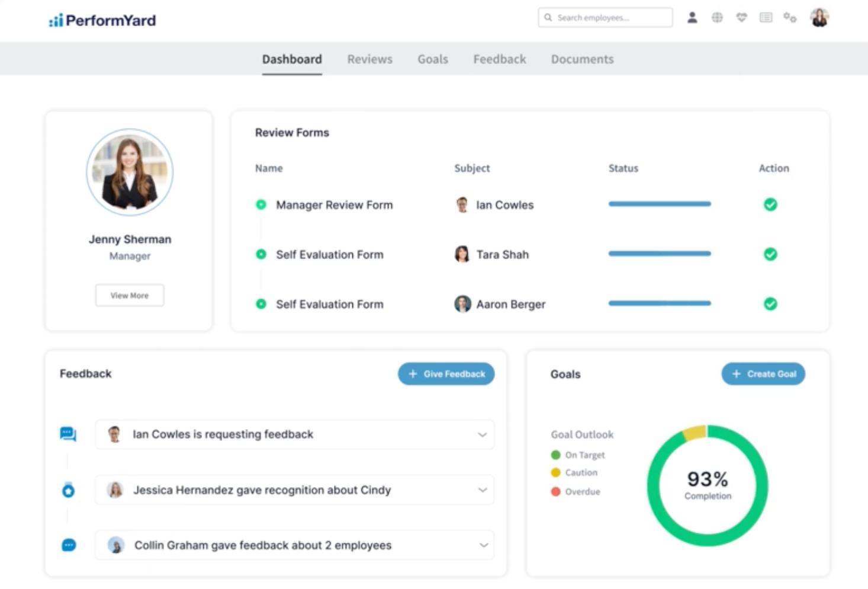Click the search employees field
This screenshot has height=589, width=868.
click(x=605, y=17)
